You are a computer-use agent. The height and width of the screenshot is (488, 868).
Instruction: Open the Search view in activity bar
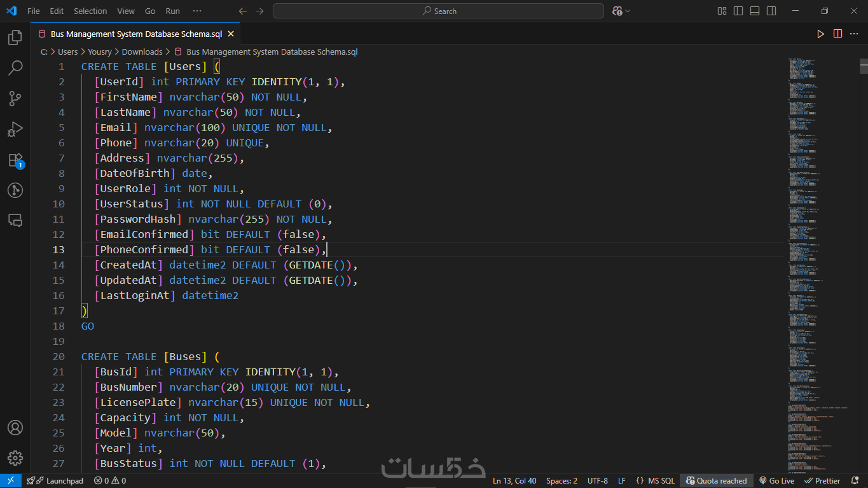(15, 68)
